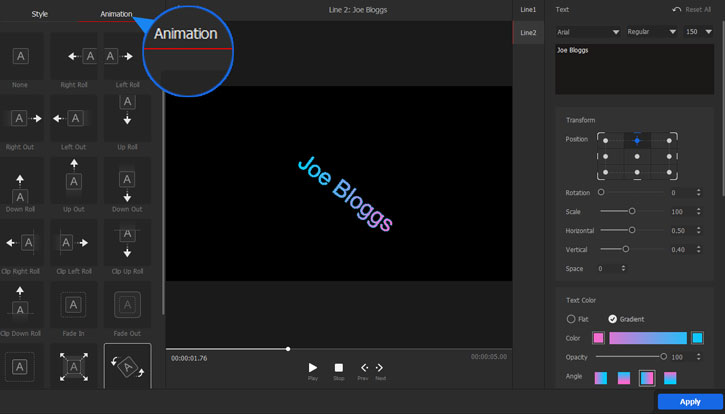Expand the Regular font style dropdown
This screenshot has width=725, height=414.
pyautogui.click(x=651, y=32)
